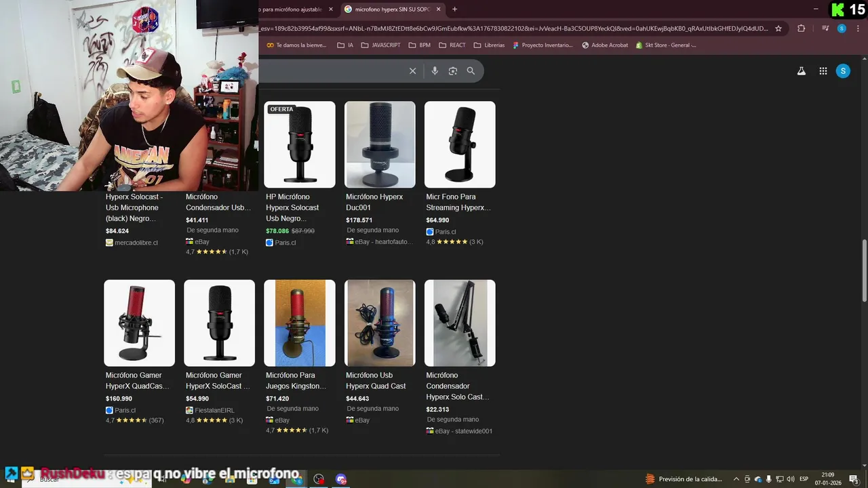868x488 pixels.
Task: Open Search Labs flask icon
Action: coord(802,71)
